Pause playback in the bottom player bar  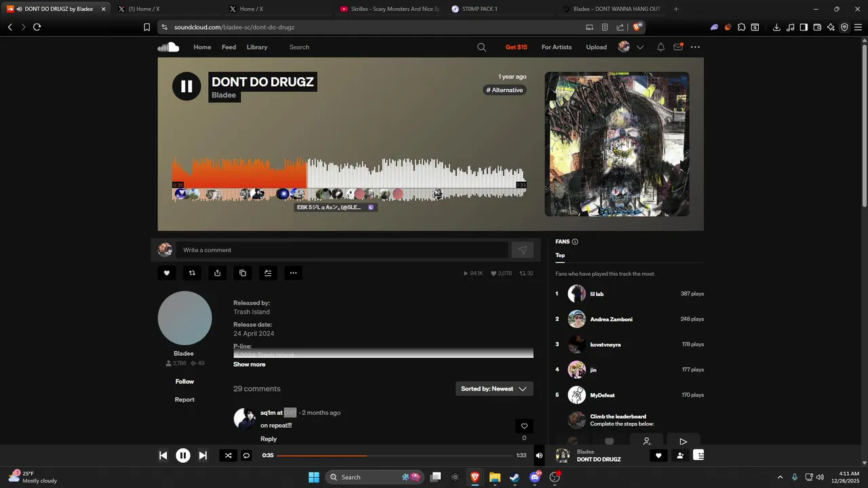tap(183, 455)
